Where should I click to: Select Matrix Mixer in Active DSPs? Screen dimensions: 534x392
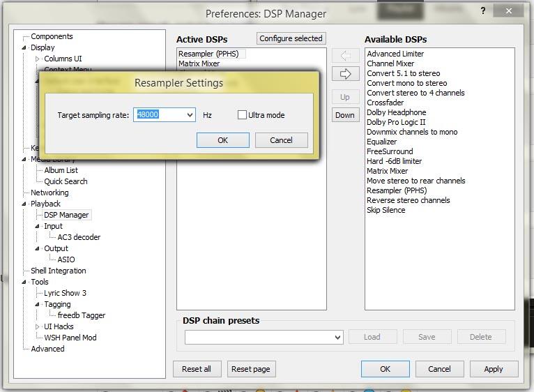coord(199,63)
